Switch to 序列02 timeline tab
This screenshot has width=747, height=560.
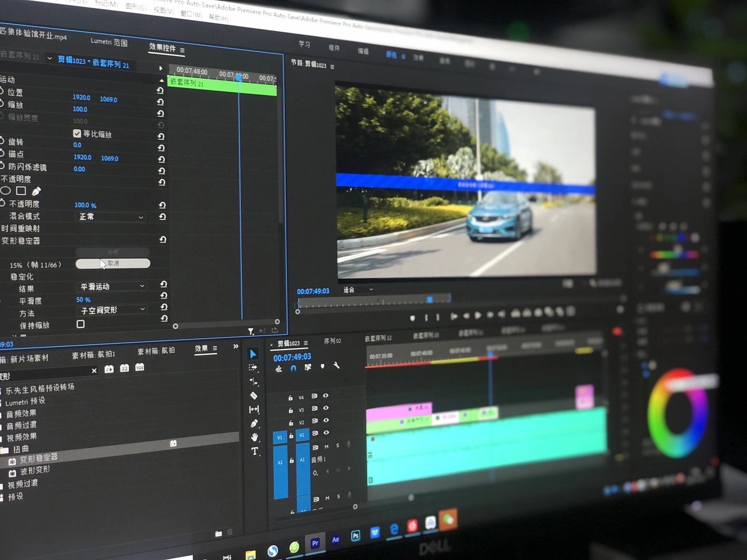point(333,341)
